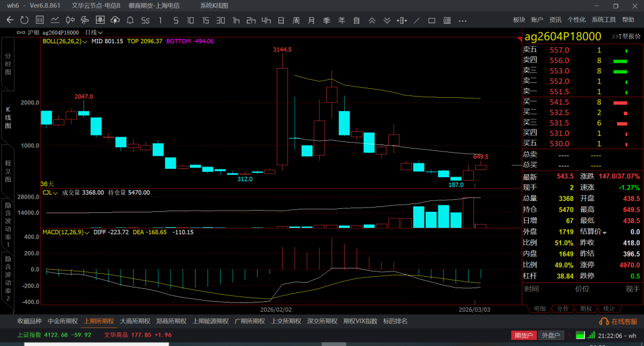Toggle the 期货户 account button

coord(523,335)
